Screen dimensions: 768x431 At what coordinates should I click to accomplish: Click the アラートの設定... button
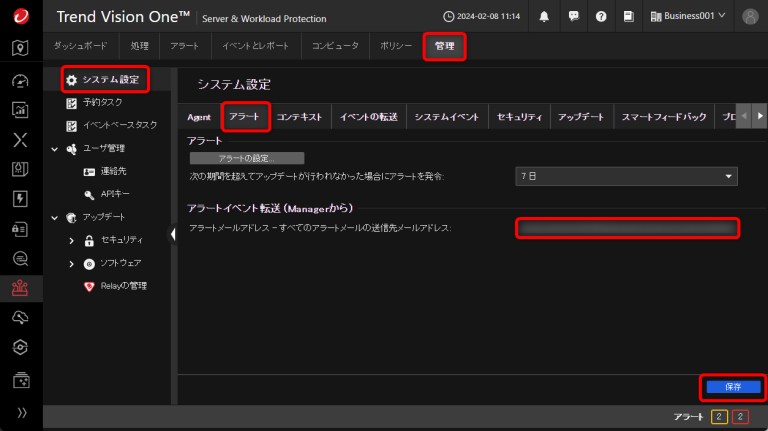(247, 158)
